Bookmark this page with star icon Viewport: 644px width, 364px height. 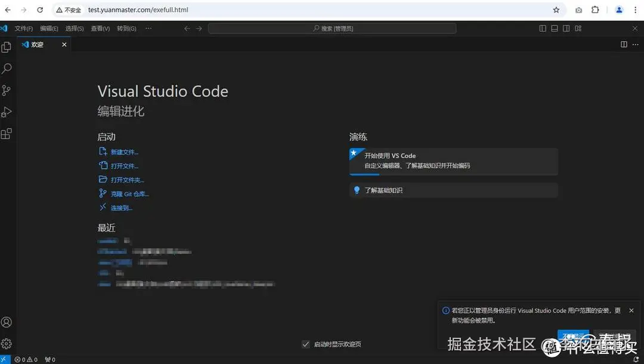pyautogui.click(x=556, y=10)
